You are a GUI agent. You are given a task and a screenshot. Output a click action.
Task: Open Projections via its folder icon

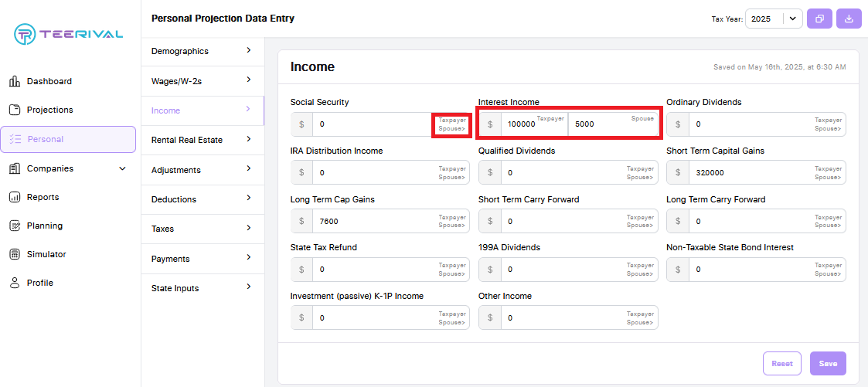pyautogui.click(x=15, y=110)
